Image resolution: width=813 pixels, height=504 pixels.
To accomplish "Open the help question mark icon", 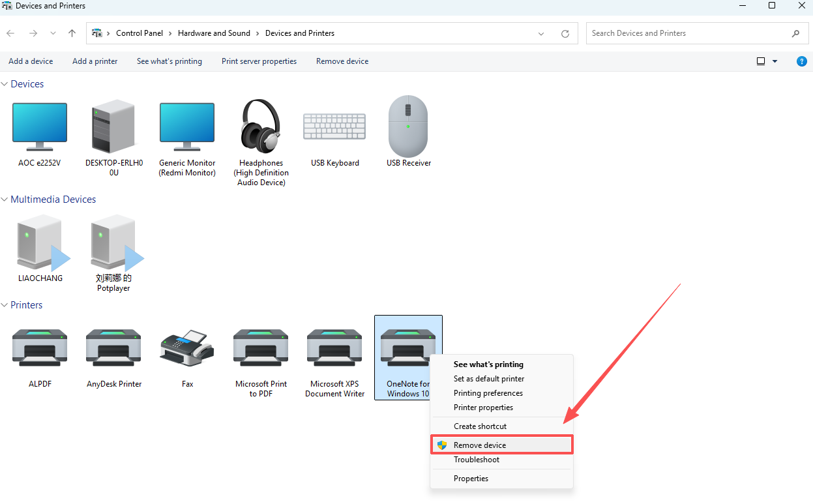I will click(802, 61).
